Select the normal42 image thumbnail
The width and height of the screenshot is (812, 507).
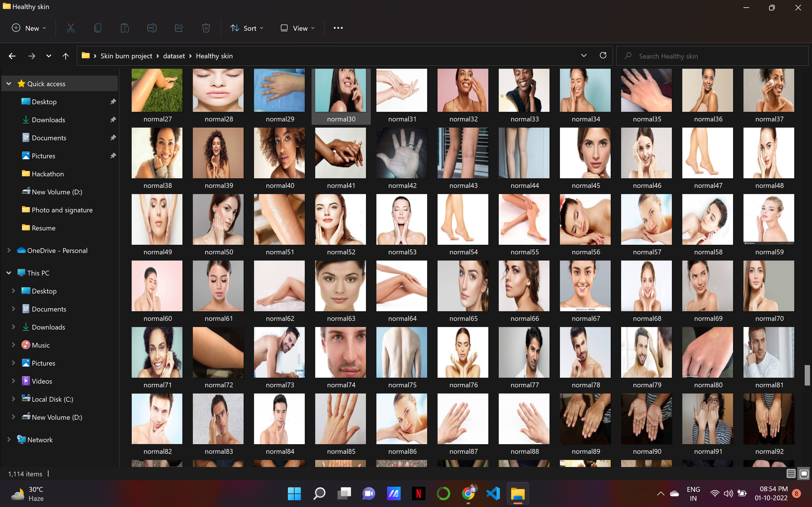(402, 153)
